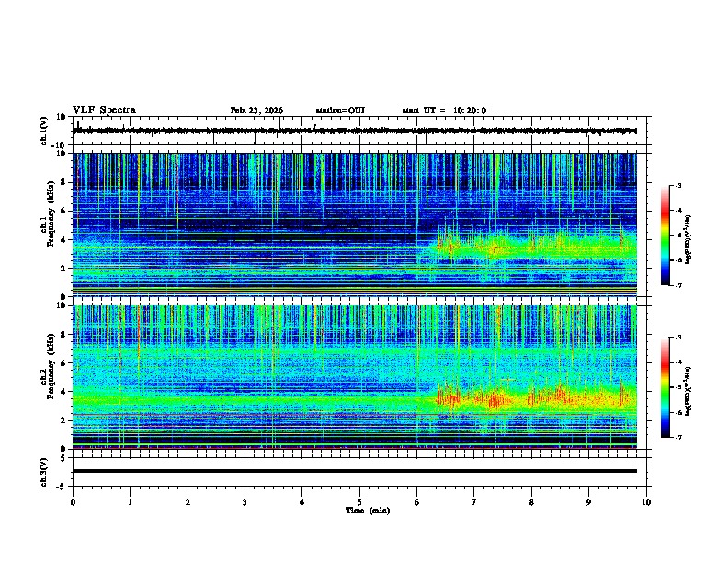Click the "ch.3(V)" axis label
728x563 pixels.
pos(44,472)
